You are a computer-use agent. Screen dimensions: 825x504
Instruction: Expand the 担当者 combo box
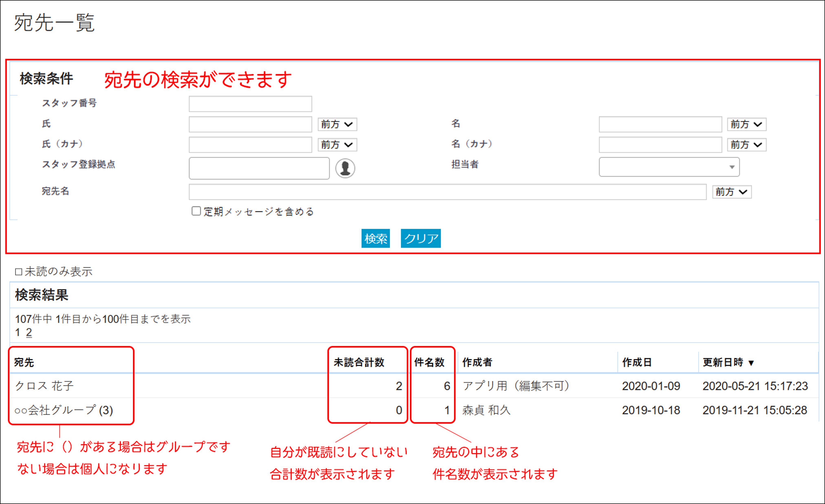[669, 167]
